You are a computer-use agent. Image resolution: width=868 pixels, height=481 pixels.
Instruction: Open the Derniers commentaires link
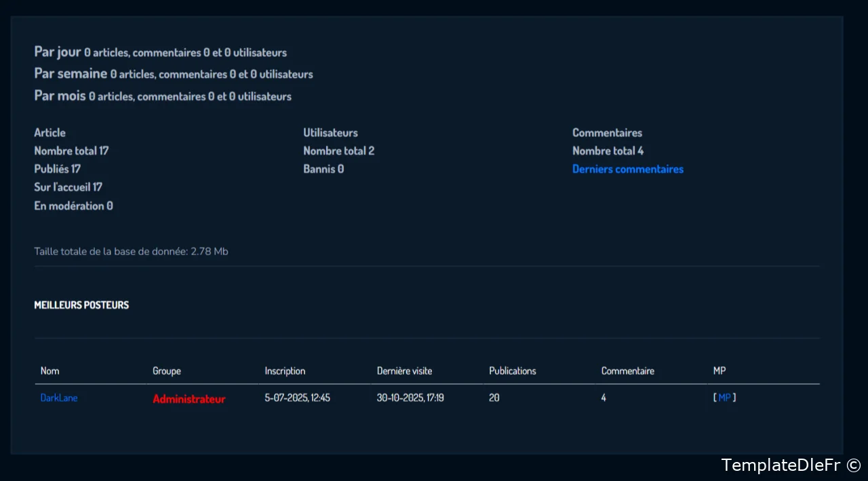point(627,169)
